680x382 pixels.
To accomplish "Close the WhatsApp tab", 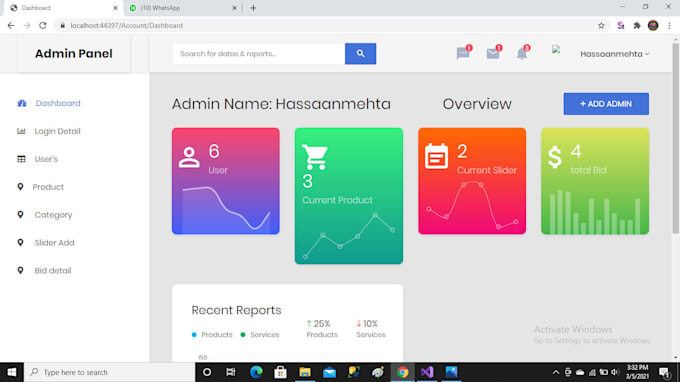I will 234,8.
